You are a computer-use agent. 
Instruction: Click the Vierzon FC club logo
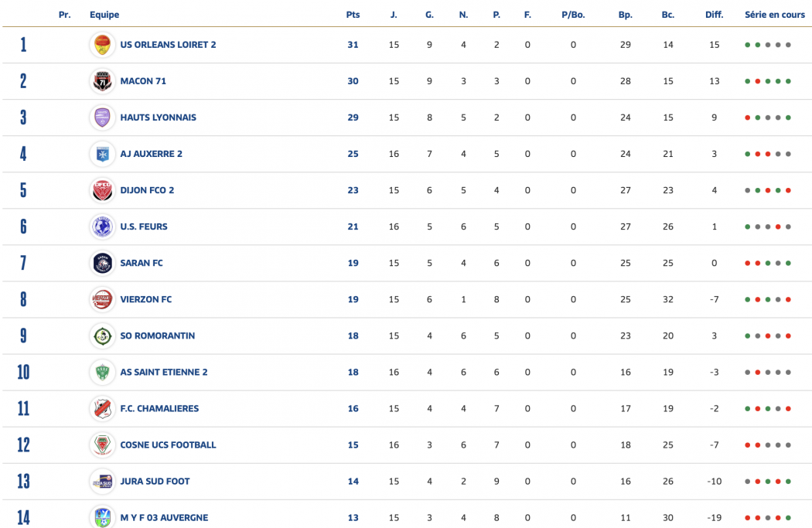pyautogui.click(x=102, y=299)
